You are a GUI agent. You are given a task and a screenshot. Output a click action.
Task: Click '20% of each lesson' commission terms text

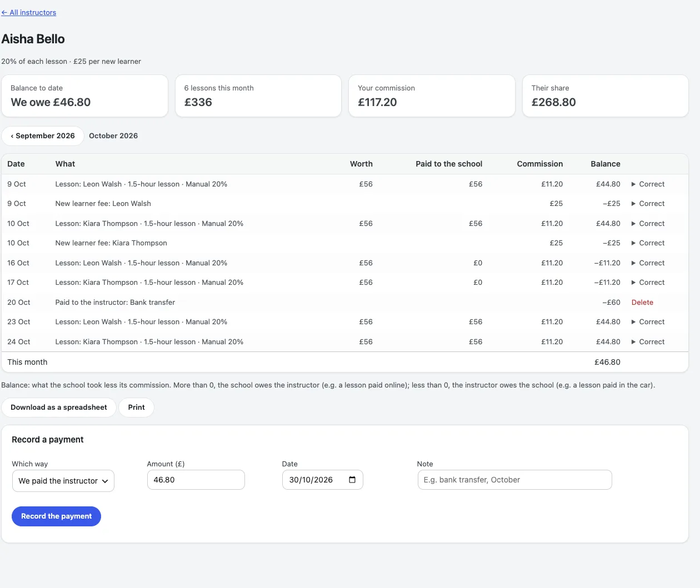pyautogui.click(x=34, y=62)
